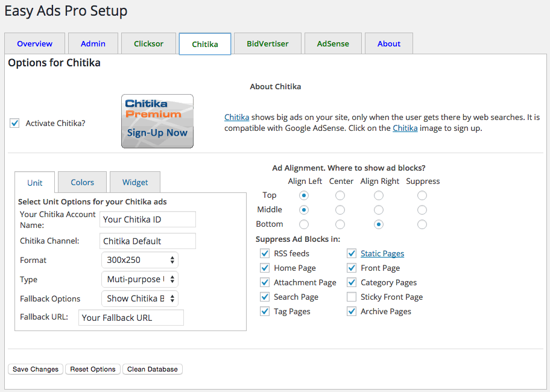Select Bottom Align Right radio button

click(x=379, y=224)
